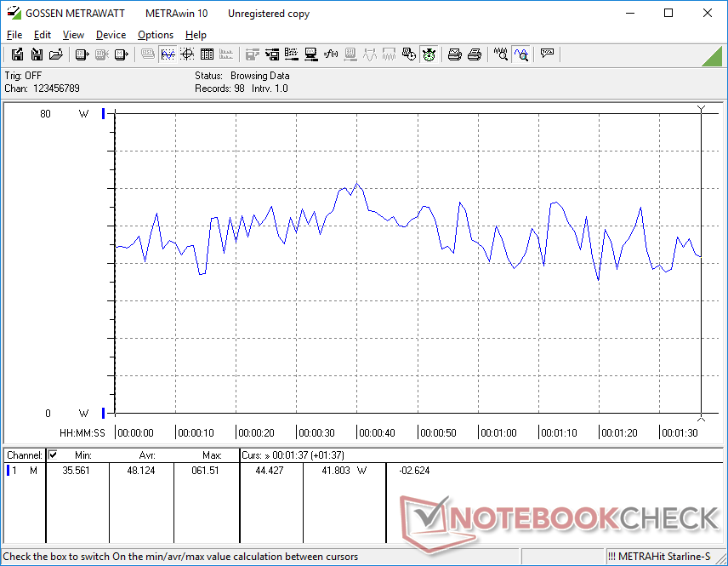Screen dimensions: 728x566
Task: Click the Channel: column header
Action: tap(25, 455)
